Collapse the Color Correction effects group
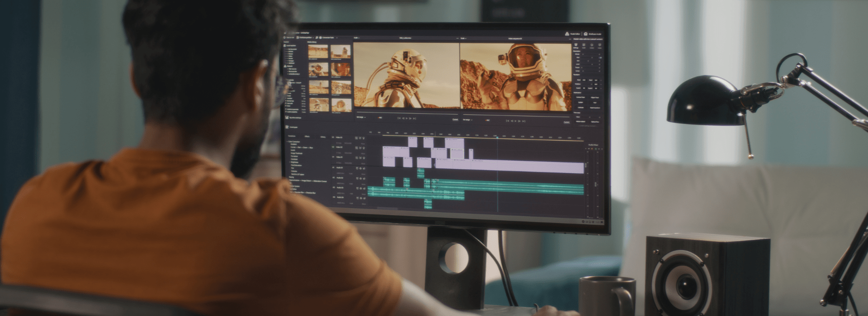Viewport: 868px width, 316px height. pyautogui.click(x=287, y=142)
